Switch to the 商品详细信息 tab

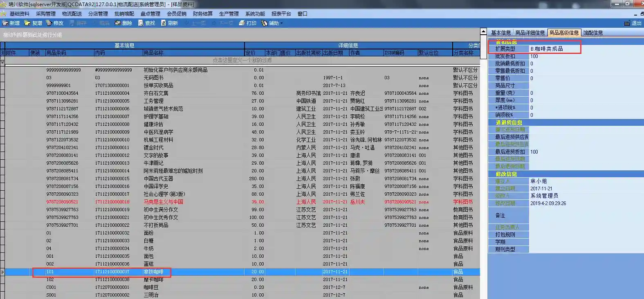(x=530, y=33)
